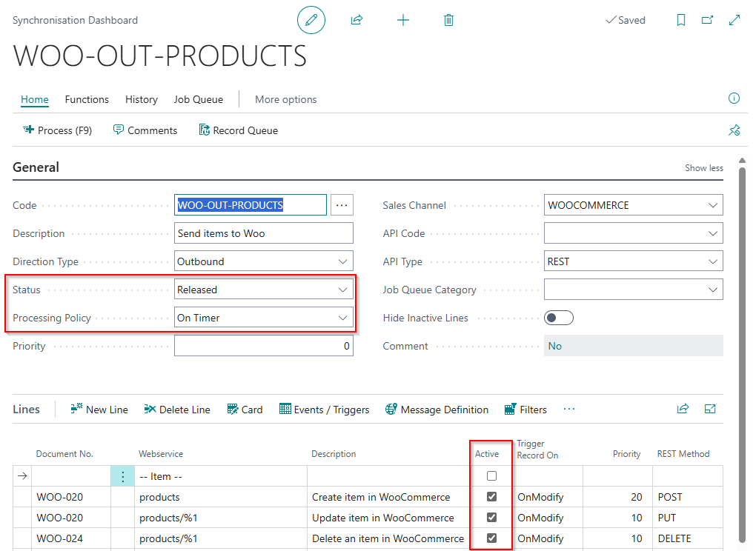
Task: Click the bookmark icon
Action: [x=681, y=20]
